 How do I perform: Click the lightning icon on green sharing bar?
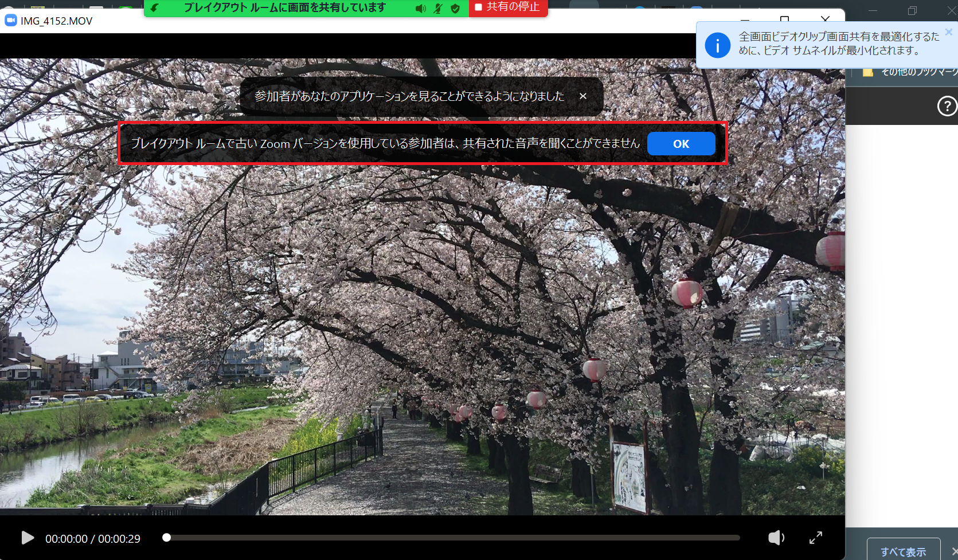click(154, 8)
